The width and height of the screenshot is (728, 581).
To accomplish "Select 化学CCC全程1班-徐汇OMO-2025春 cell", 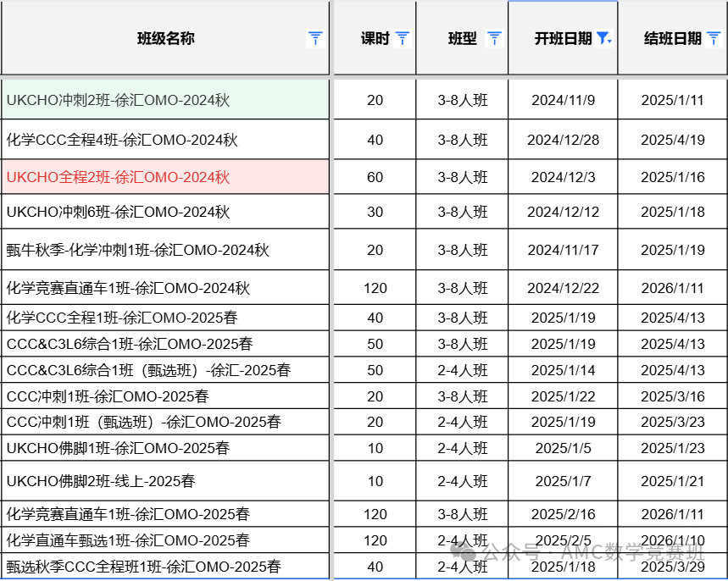I will 165,318.
